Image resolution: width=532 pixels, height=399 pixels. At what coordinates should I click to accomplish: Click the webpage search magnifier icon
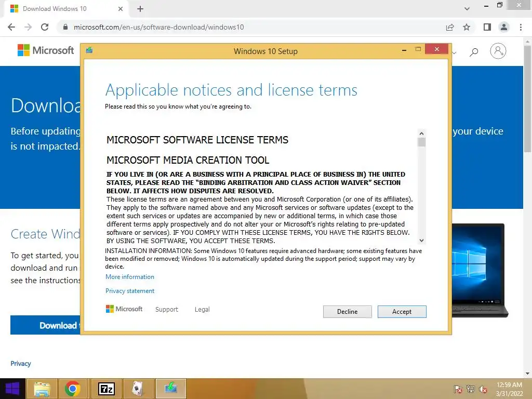point(474,51)
